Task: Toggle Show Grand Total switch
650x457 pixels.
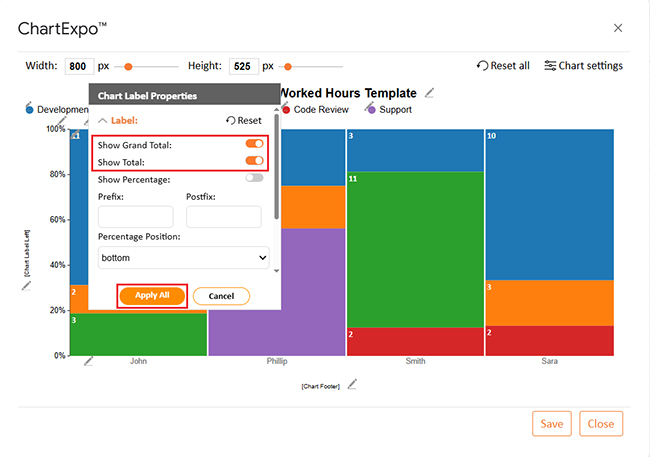Action: pos(254,143)
